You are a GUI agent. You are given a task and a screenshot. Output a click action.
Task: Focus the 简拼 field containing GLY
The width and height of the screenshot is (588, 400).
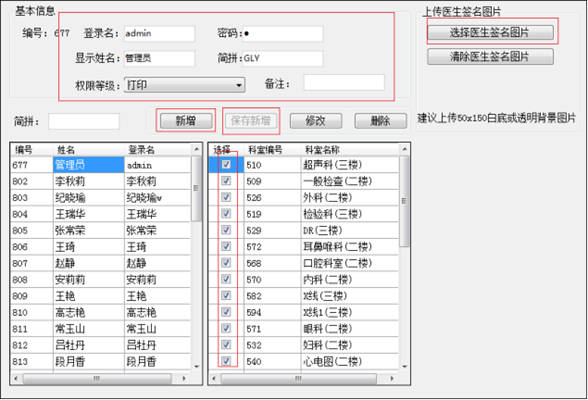coord(283,58)
